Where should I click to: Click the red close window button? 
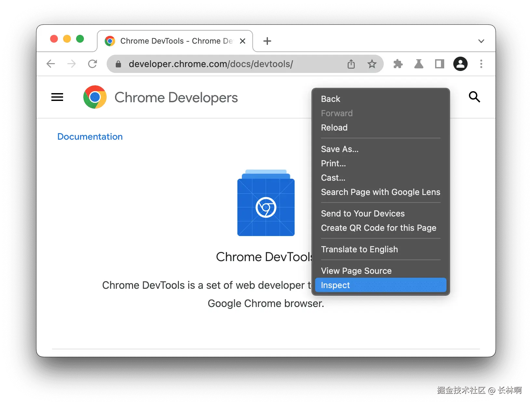click(x=54, y=39)
